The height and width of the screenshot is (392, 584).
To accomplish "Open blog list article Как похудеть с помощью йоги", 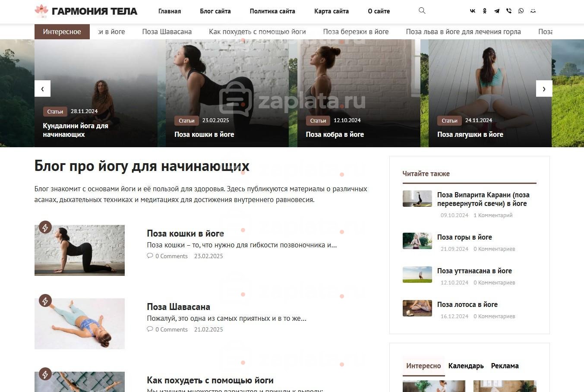I will pos(210,380).
